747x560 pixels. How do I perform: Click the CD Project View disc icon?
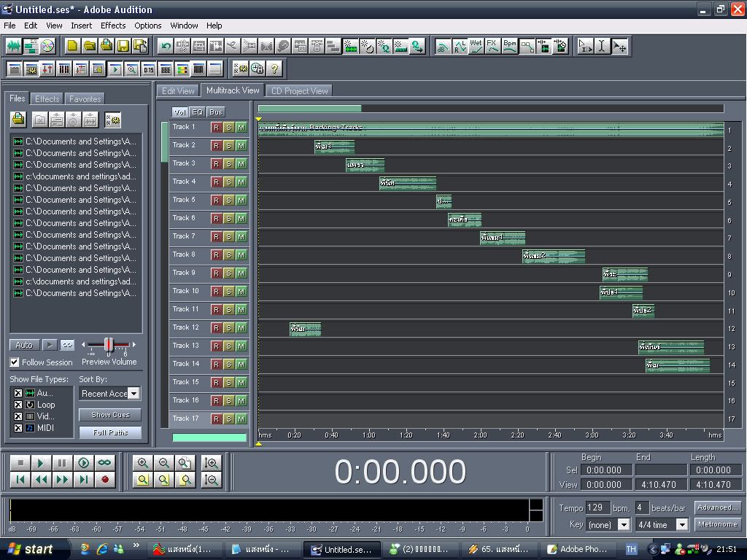tap(47, 46)
